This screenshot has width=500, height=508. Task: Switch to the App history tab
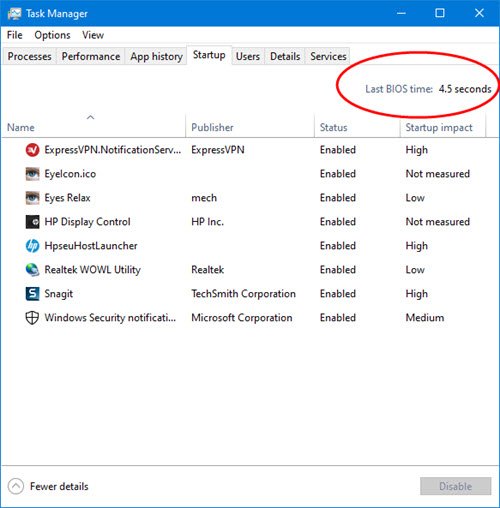point(156,56)
